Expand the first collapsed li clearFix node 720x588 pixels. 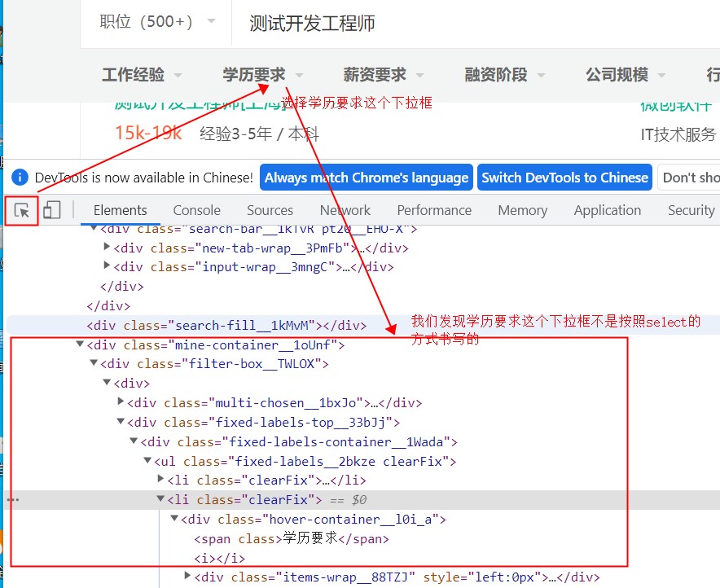tap(160, 479)
